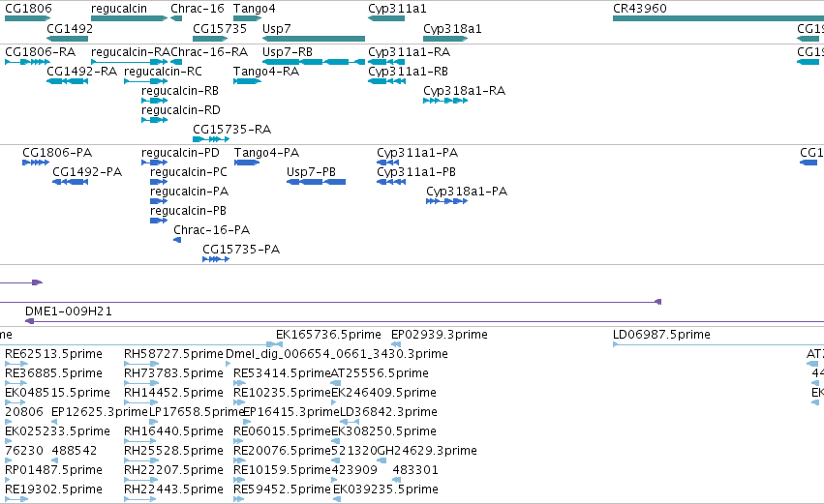The image size is (824, 504).
Task: Open EST EP02939.3prime
Action: 440,335
